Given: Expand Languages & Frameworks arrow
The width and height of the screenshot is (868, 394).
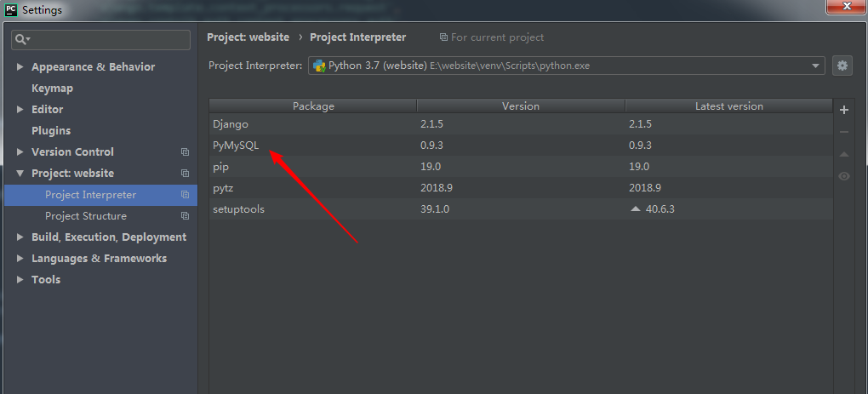Looking at the screenshot, I should (20, 259).
